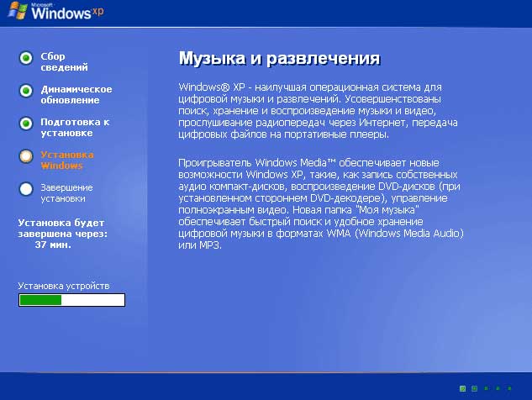Click the Установка устройств status label
The width and height of the screenshot is (532, 400).
(x=63, y=286)
